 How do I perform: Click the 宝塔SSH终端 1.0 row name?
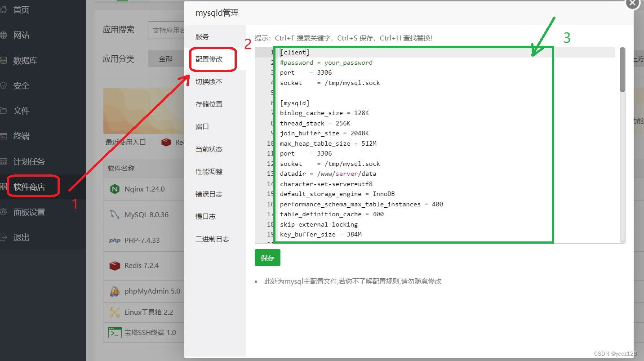click(150, 333)
